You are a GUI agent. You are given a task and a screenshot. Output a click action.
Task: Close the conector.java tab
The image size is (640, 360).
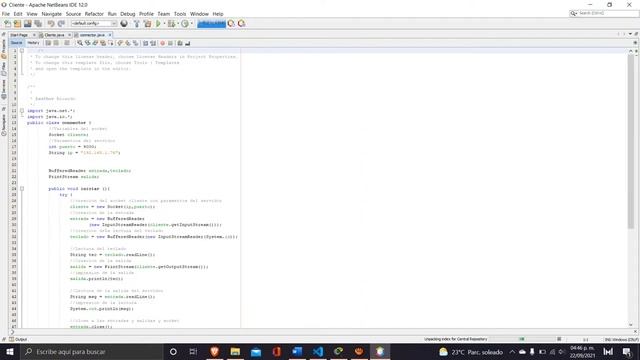point(110,35)
